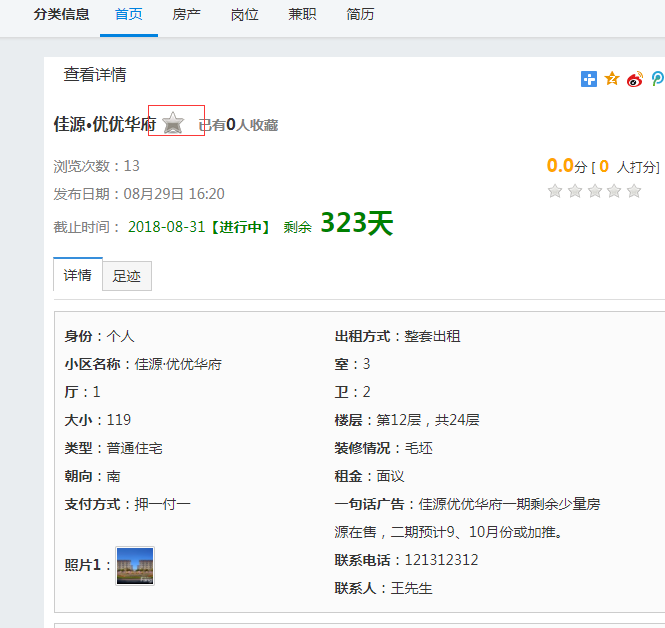This screenshot has width=665, height=628.
Task: Click the 装修情况 value 毛坯
Action: point(419,448)
